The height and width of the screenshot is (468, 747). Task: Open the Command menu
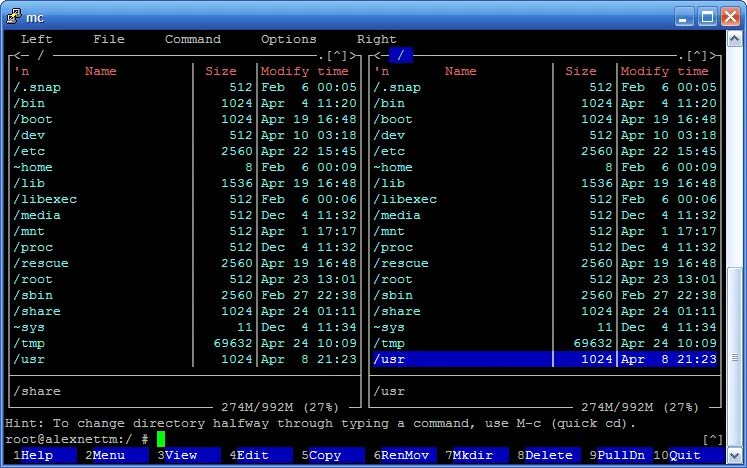click(x=193, y=39)
